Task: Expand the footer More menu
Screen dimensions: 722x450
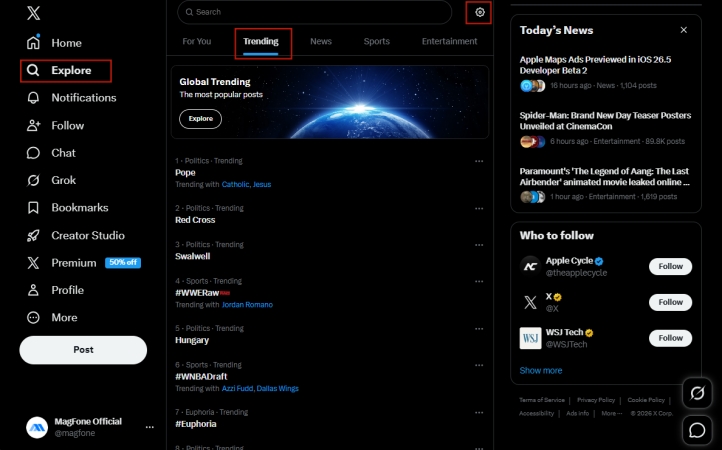Action: point(611,413)
